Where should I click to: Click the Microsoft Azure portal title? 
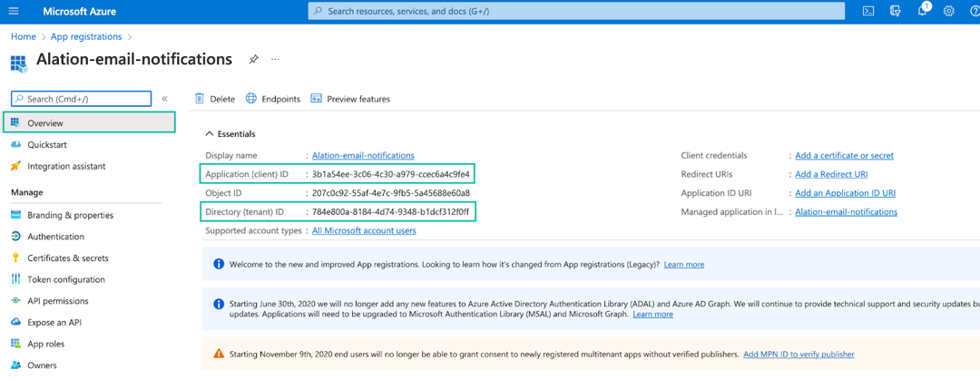79,11
